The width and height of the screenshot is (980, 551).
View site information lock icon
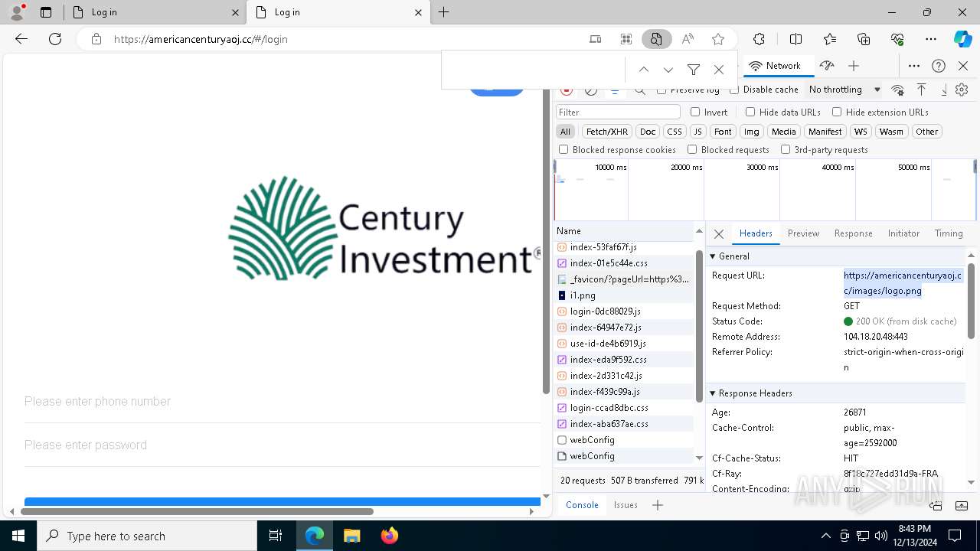click(x=96, y=39)
